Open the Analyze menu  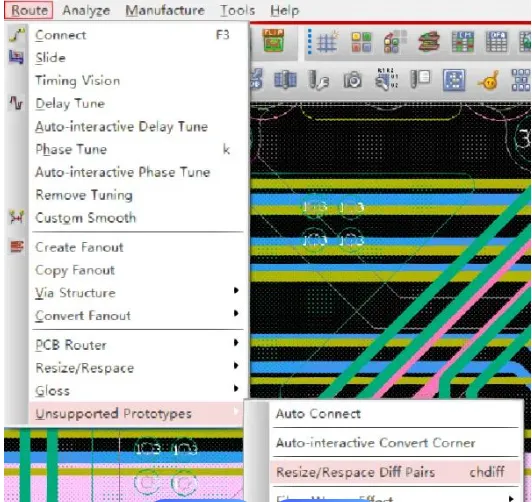pos(86,10)
